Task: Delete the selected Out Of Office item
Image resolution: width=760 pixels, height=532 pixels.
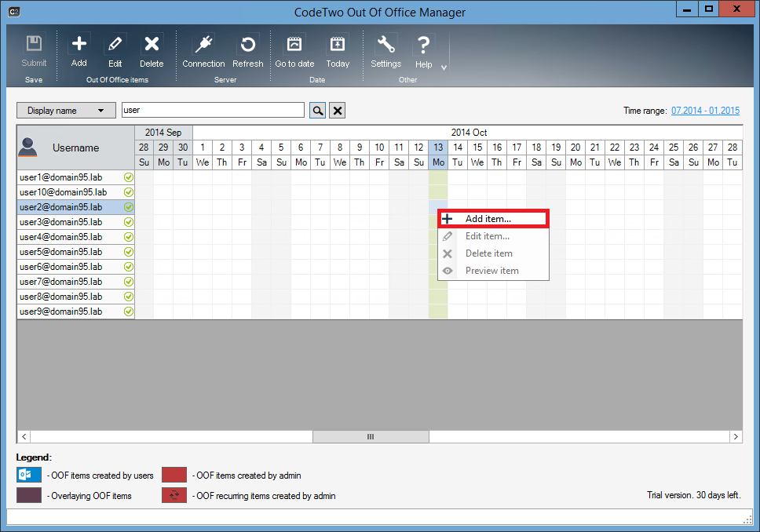Action: [152, 50]
